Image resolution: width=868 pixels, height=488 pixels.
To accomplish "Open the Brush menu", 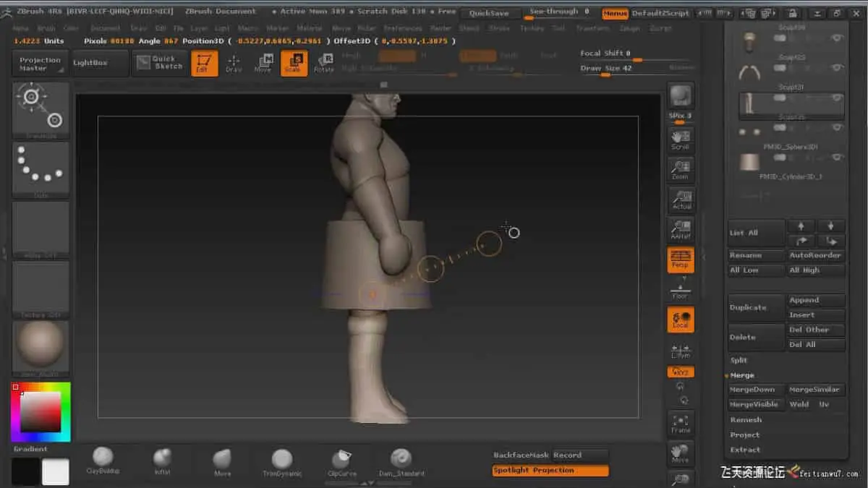I will pyautogui.click(x=46, y=28).
